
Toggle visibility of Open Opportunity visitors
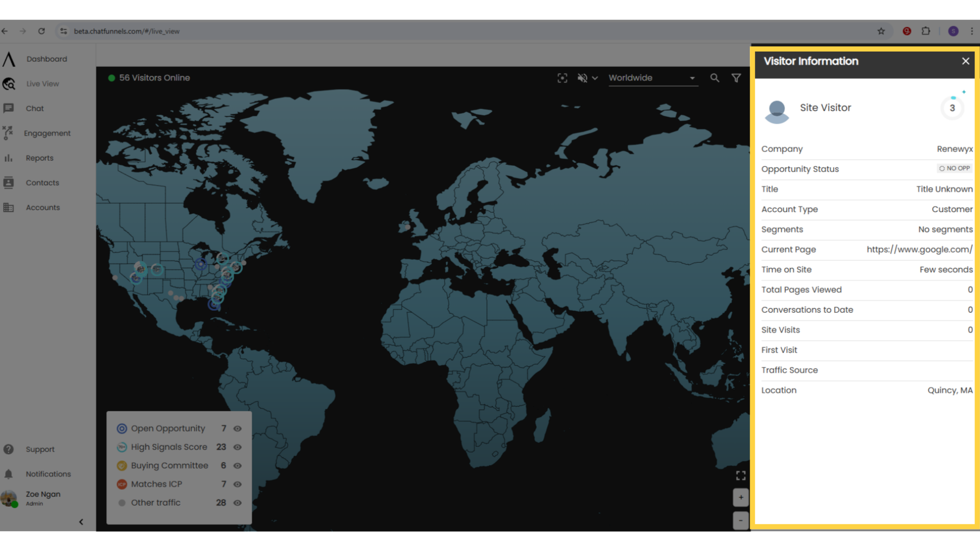click(x=237, y=429)
